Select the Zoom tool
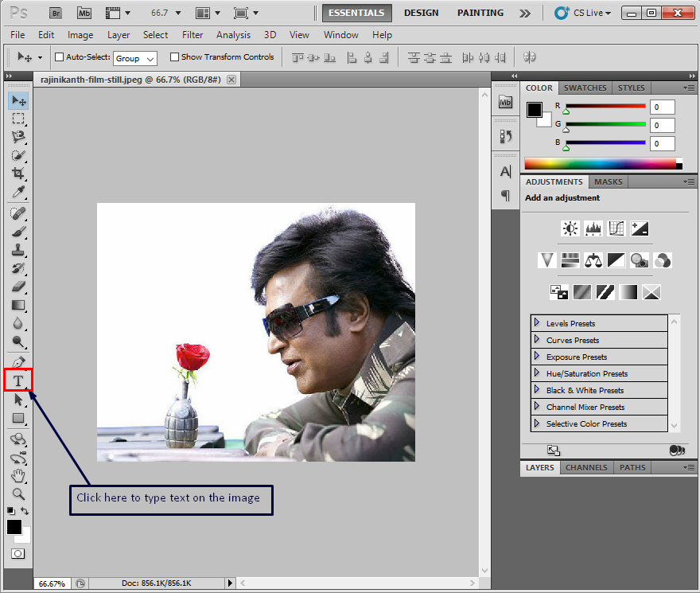Viewport: 700px width, 593px height. click(x=17, y=493)
